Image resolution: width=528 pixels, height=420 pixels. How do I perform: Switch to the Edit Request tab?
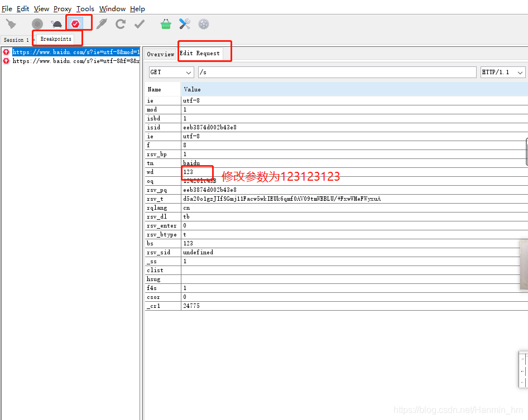(199, 53)
